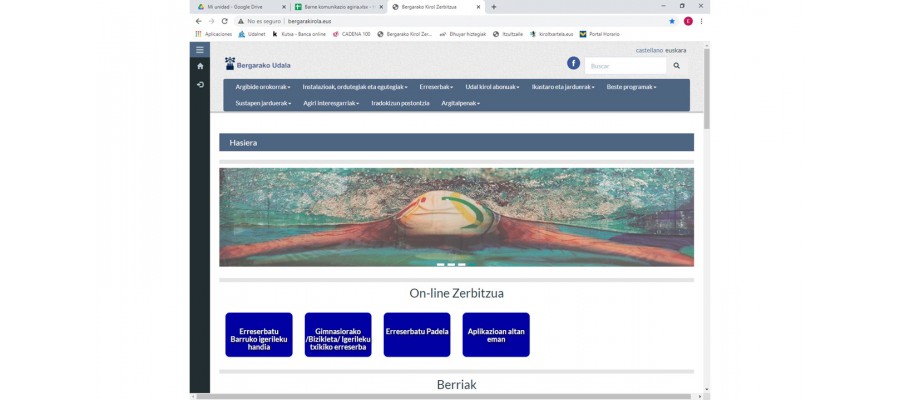The image size is (900, 400).
Task: Open the Facebook page icon
Action: coord(574,63)
